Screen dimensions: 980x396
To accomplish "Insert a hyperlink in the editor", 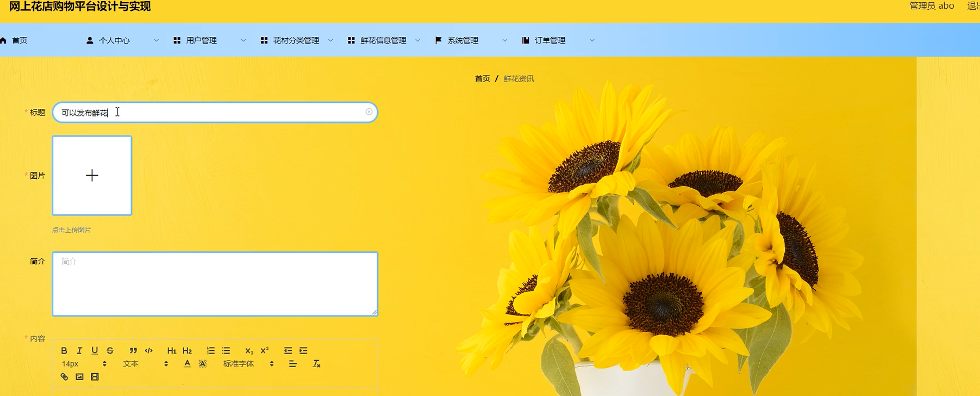I will [64, 376].
